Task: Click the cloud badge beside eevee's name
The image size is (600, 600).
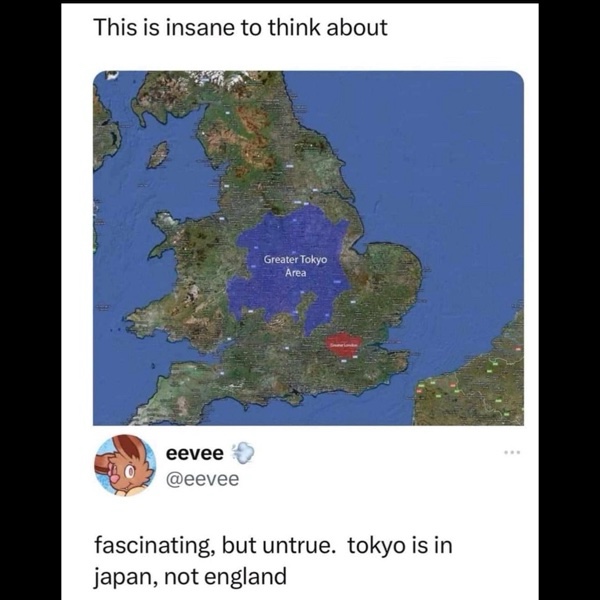Action: [x=244, y=453]
